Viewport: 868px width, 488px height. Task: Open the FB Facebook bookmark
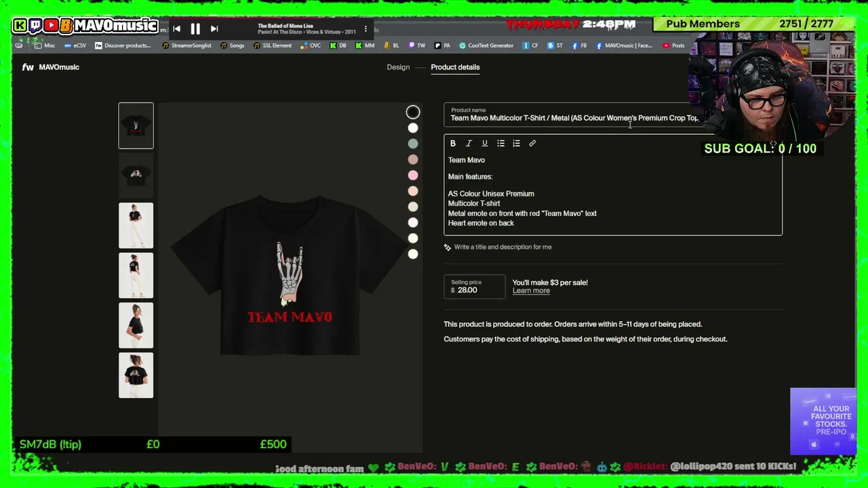579,45
